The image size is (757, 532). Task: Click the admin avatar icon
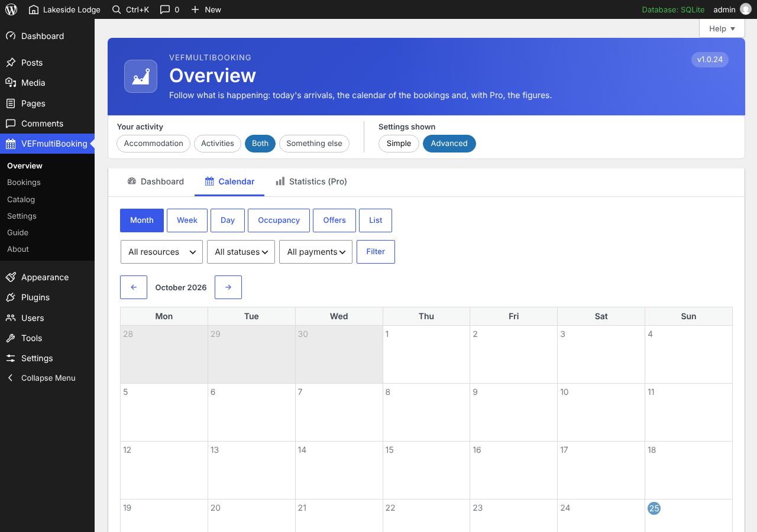coord(746,9)
